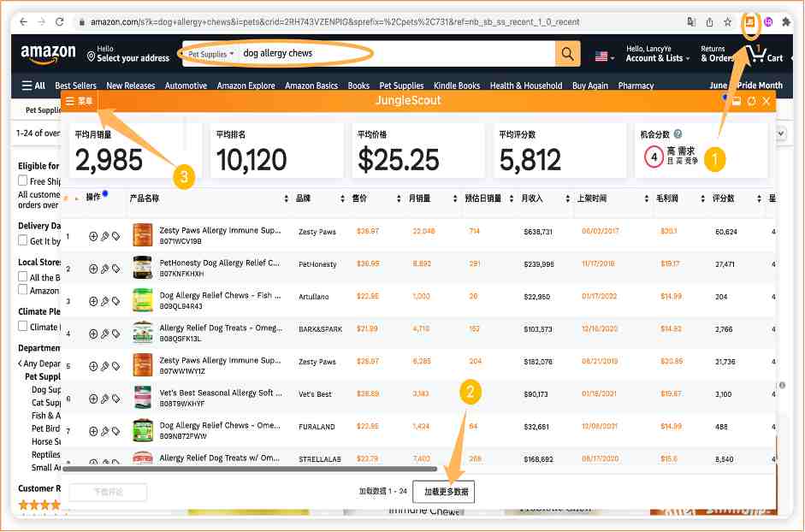Enable the Climate Pledge checkbox
The width and height of the screenshot is (805, 532).
point(22,326)
